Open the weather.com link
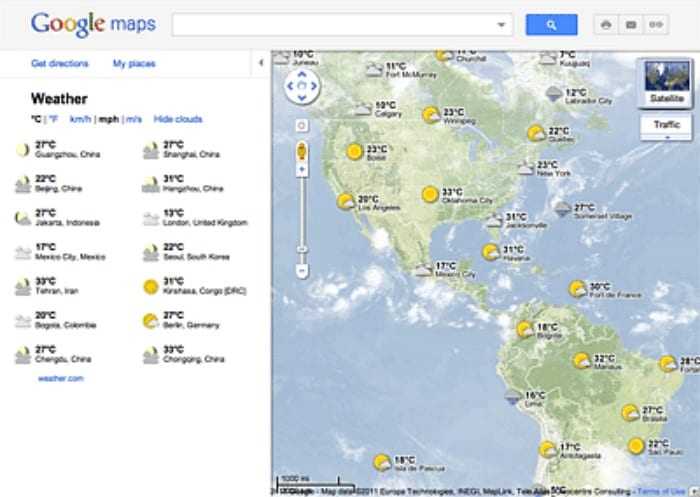700x497 pixels. point(61,378)
